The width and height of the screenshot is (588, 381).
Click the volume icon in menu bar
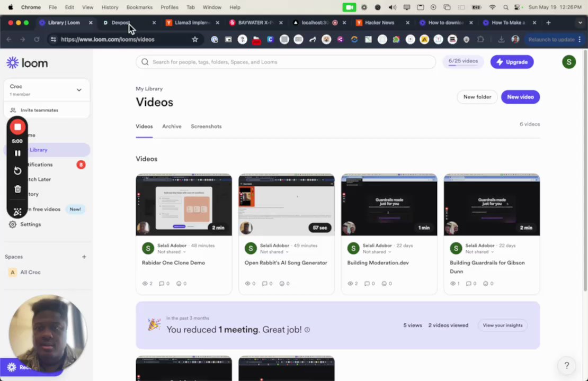click(392, 7)
